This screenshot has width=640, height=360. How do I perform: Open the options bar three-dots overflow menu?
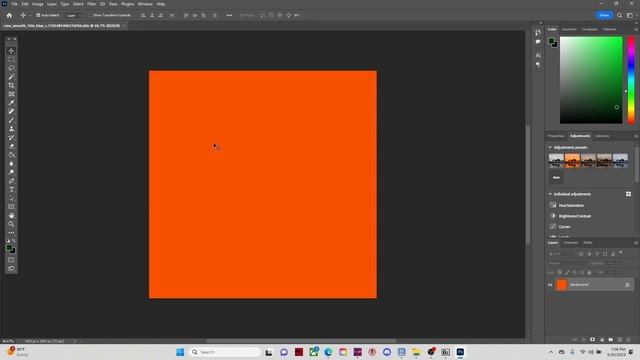[229, 15]
